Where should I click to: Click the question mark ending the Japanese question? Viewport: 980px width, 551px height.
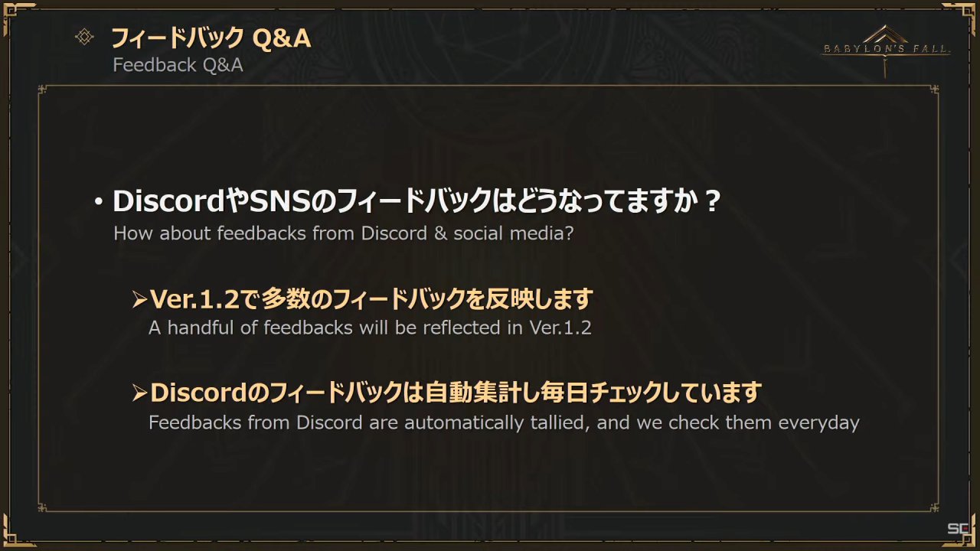[x=711, y=203]
